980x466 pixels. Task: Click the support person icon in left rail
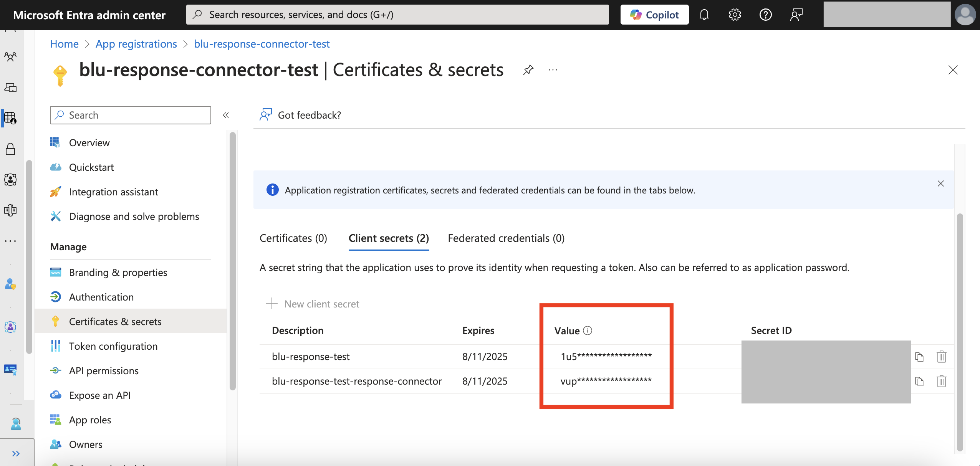click(16, 424)
